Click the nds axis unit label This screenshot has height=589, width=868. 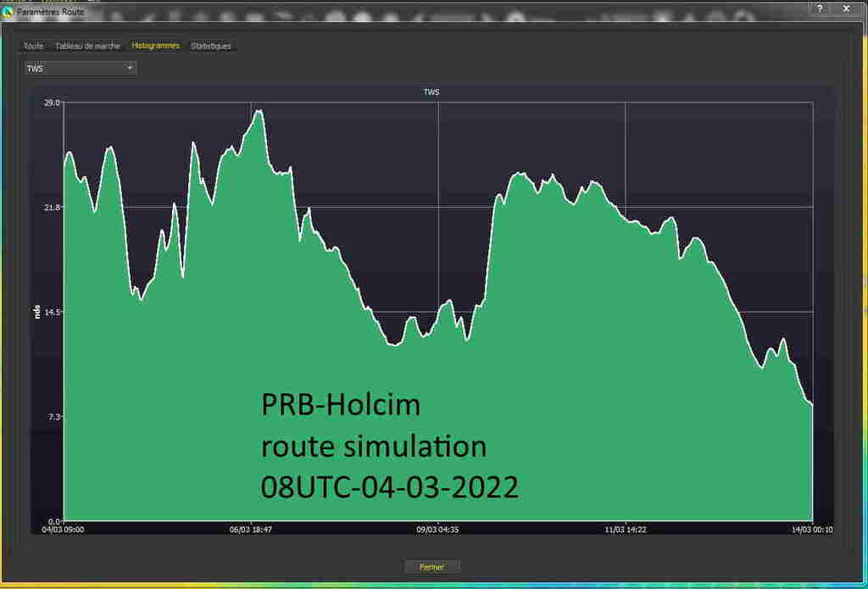point(37,312)
